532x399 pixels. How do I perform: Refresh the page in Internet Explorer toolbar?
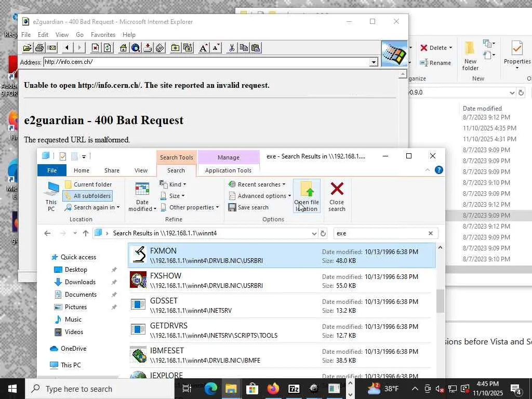pyautogui.click(x=108, y=48)
